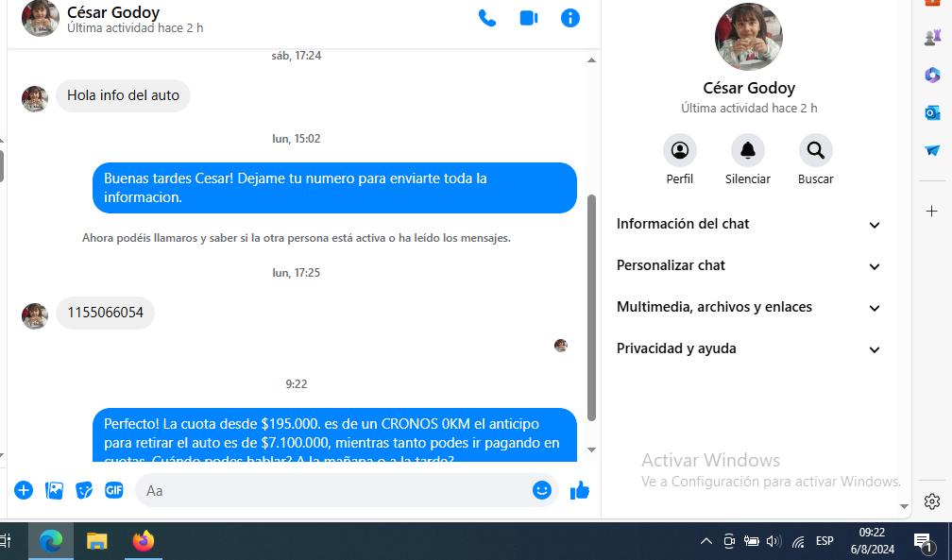
Task: Expand Información del chat section
Action: [748, 224]
